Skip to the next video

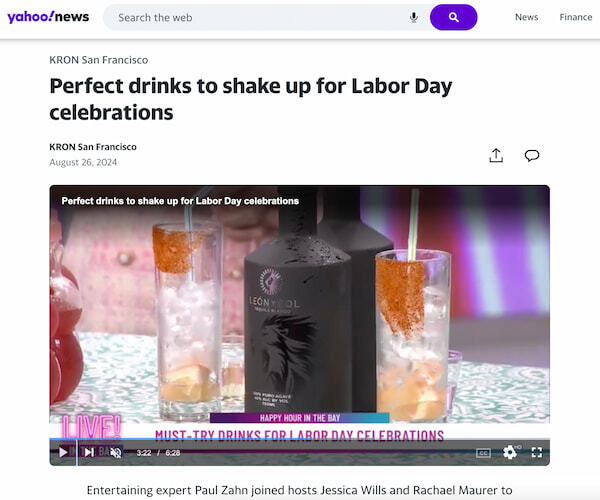[x=89, y=452]
